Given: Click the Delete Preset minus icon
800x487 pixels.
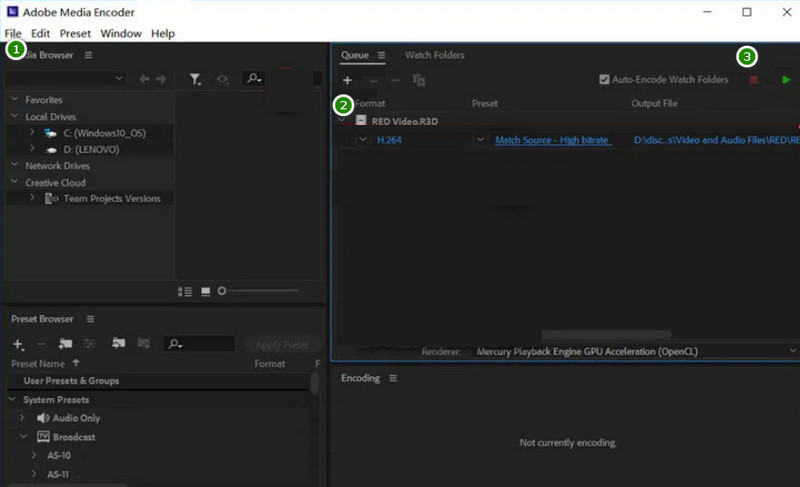Looking at the screenshot, I should 41,344.
